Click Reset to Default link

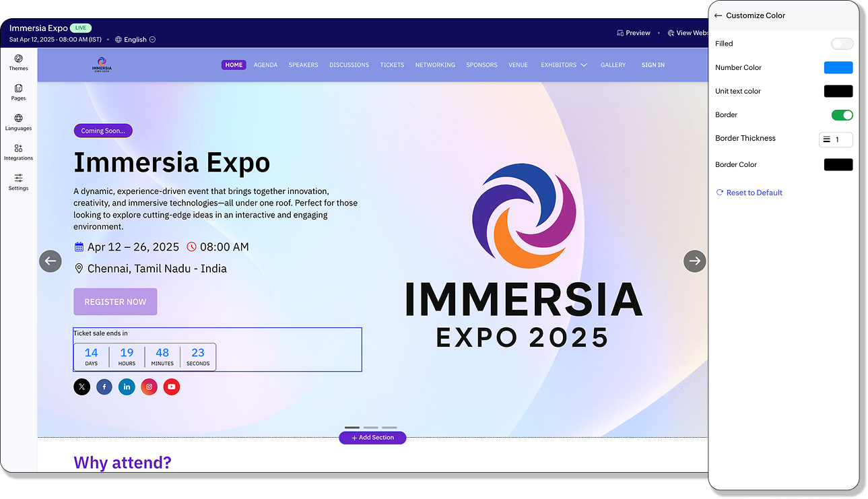pos(754,193)
